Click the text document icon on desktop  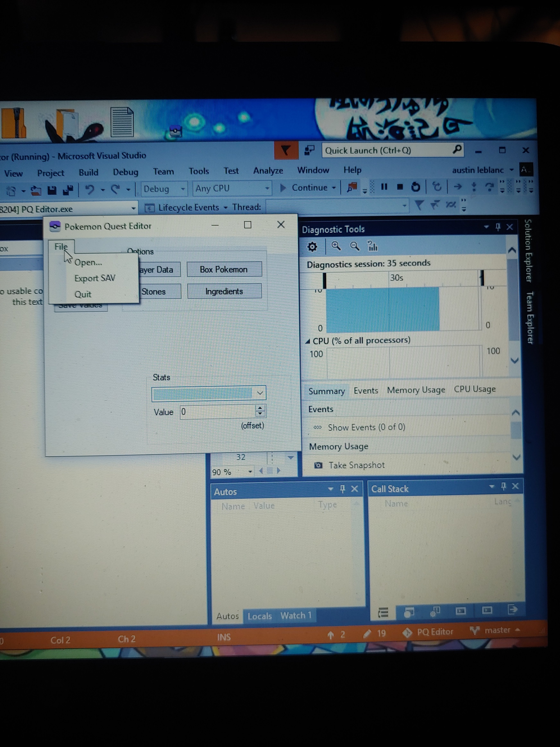tap(122, 122)
